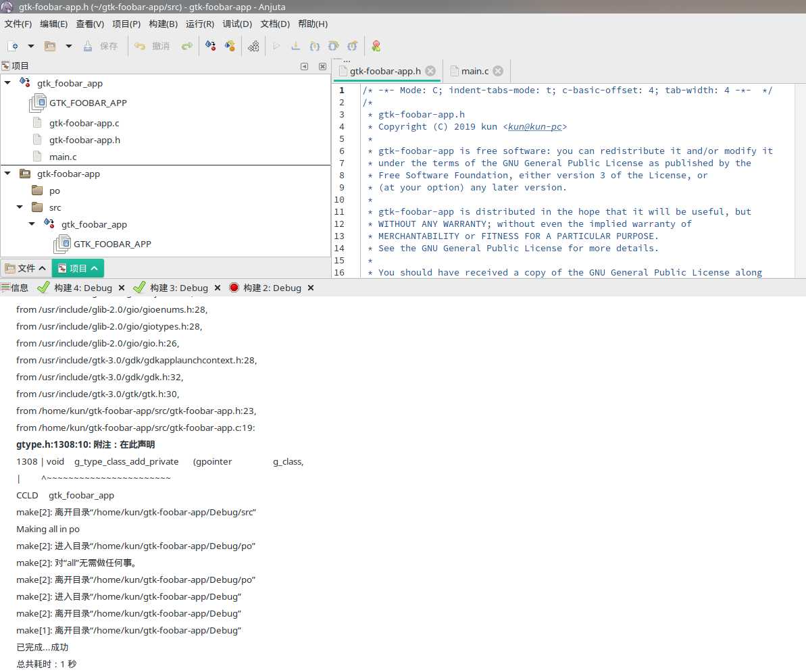Open the recent files dropdown arrow
Viewport: 806px width, 672px height.
(x=68, y=46)
